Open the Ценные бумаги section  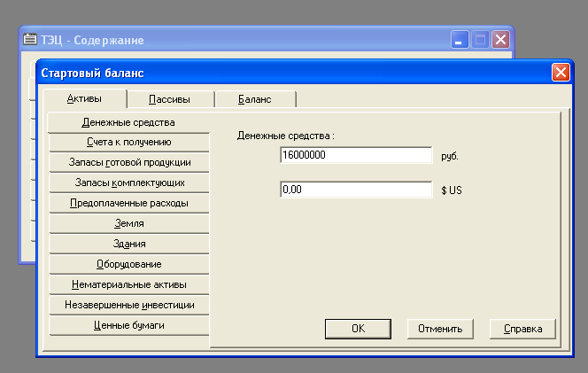tap(129, 325)
